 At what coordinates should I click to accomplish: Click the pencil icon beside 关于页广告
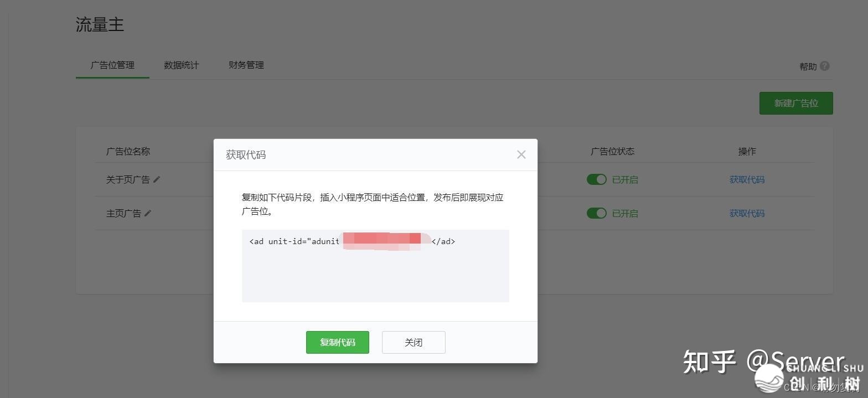(x=157, y=179)
